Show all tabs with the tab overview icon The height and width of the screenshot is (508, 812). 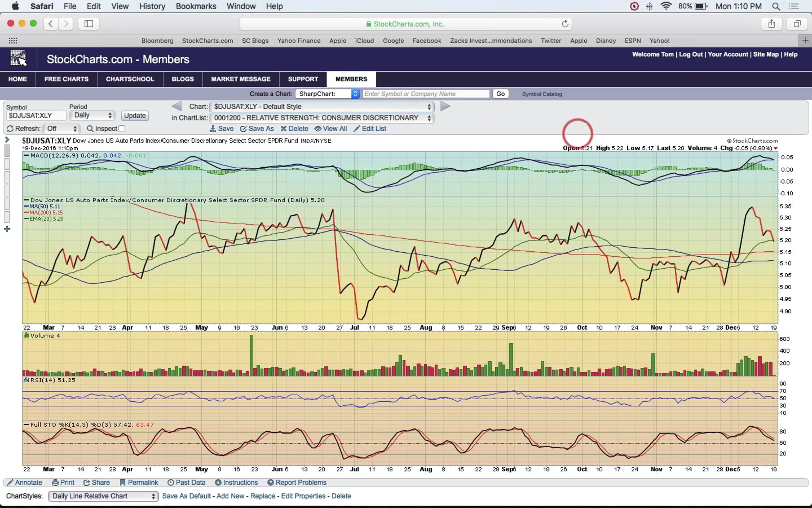(x=797, y=24)
